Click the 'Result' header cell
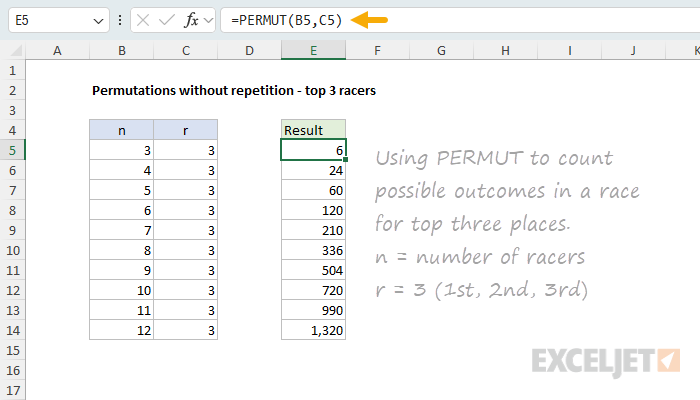The width and height of the screenshot is (700, 400). click(313, 130)
